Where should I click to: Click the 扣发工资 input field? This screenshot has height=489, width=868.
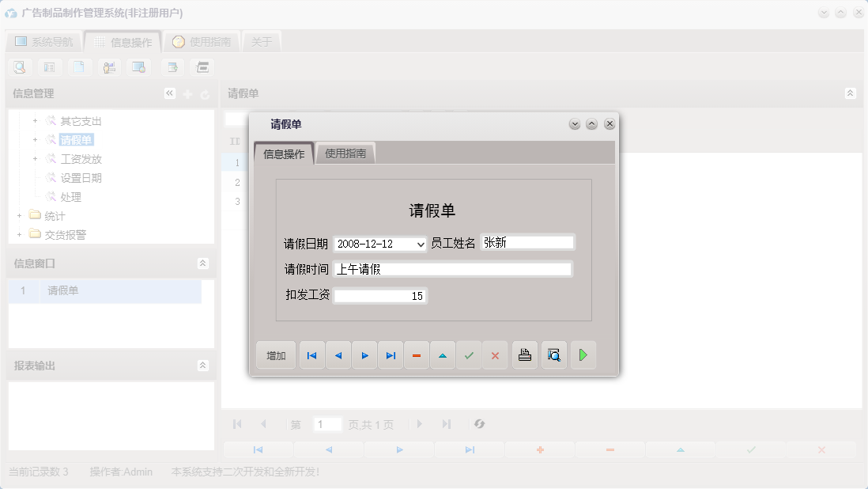[380, 295]
